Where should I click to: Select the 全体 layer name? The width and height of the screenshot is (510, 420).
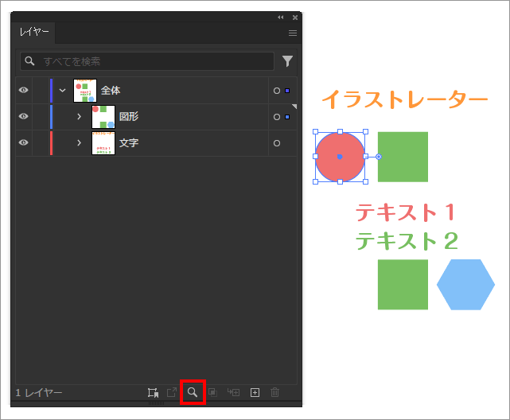pos(111,91)
